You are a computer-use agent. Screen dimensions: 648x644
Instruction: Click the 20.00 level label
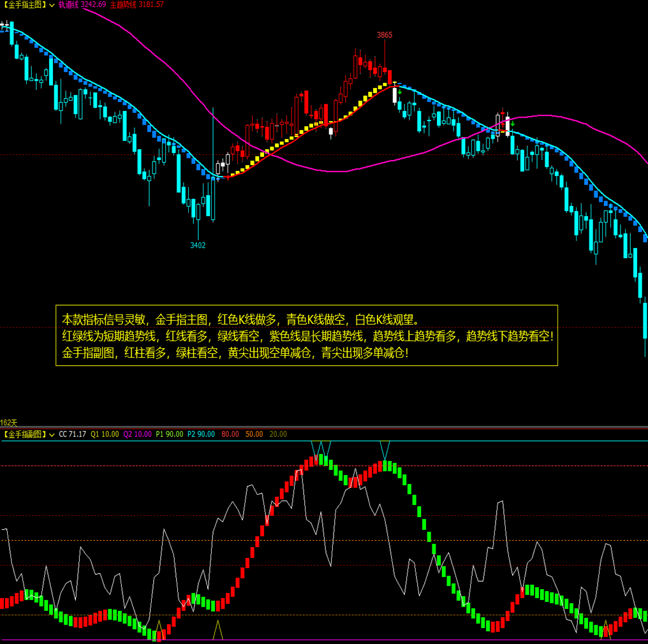pyautogui.click(x=278, y=434)
